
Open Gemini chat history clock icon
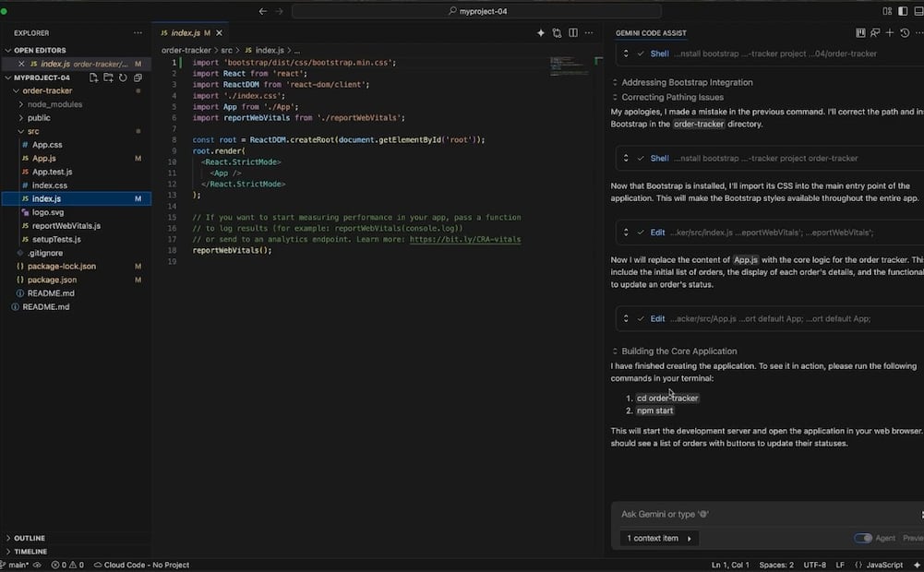[x=905, y=32]
